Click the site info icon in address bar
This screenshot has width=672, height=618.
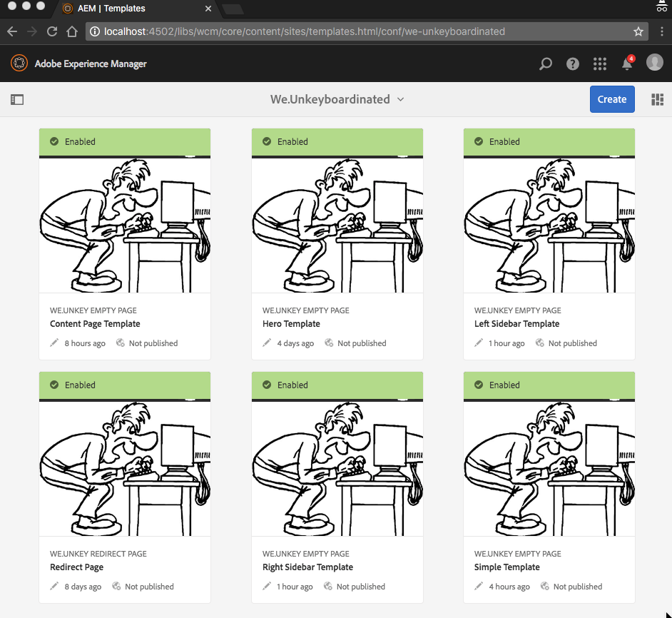[x=95, y=31]
